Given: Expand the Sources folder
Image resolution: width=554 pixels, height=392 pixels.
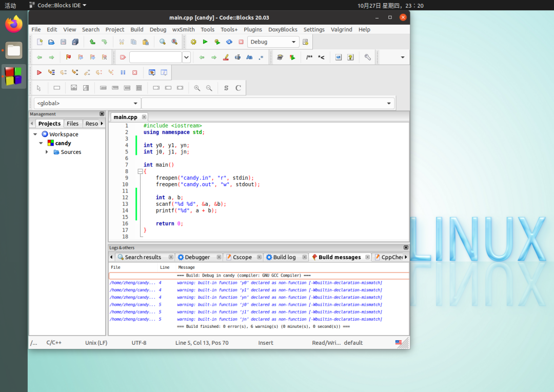Looking at the screenshot, I should pos(47,152).
